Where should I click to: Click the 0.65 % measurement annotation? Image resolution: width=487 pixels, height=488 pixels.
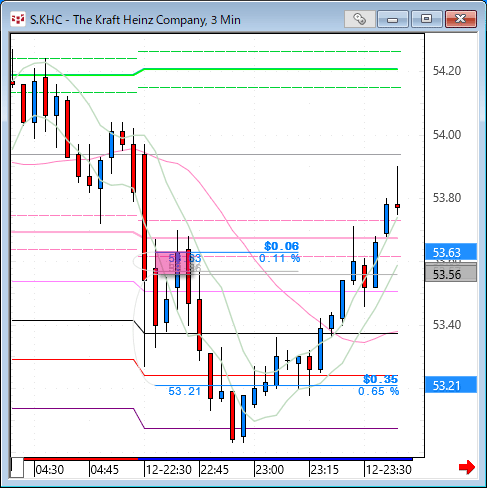pyautogui.click(x=378, y=391)
